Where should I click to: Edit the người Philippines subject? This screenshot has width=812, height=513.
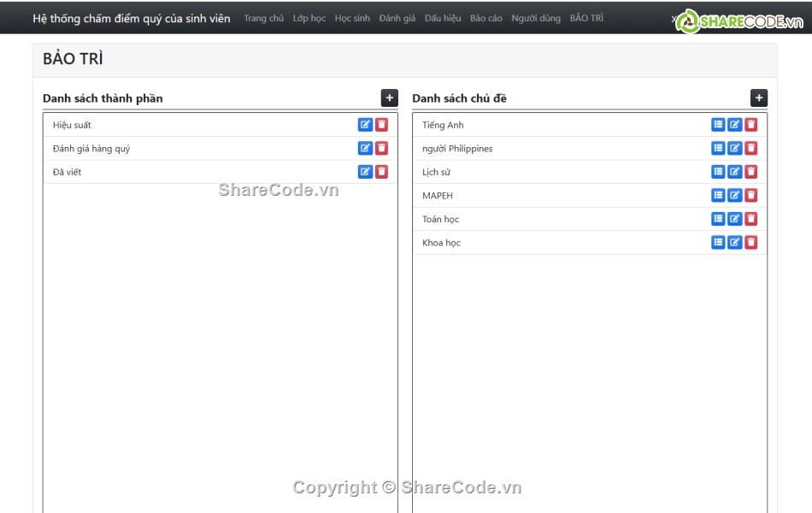(734, 148)
